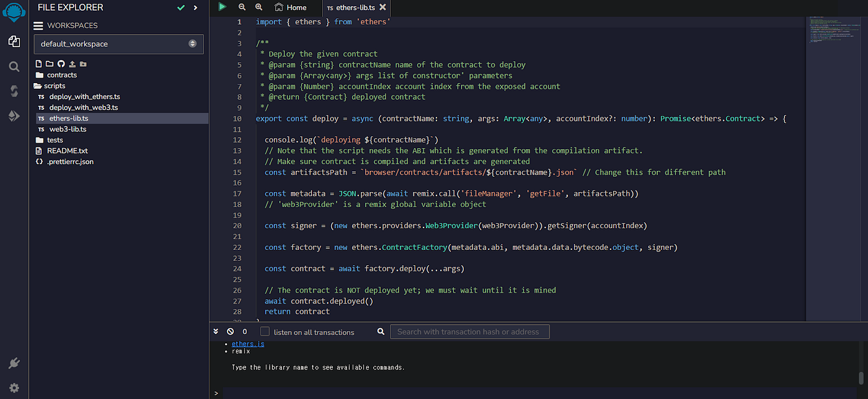
Task: Click 'import { ethers }' on line 1
Action: 293,22
